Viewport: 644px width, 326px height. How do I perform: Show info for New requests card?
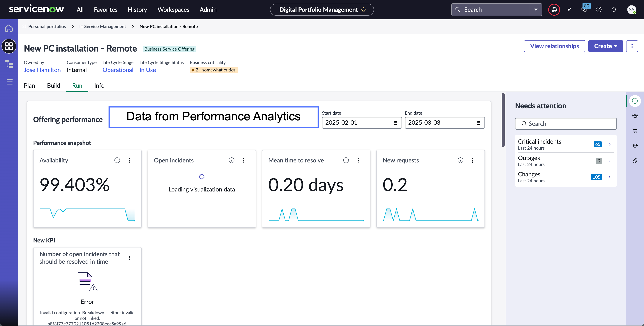pos(460,160)
